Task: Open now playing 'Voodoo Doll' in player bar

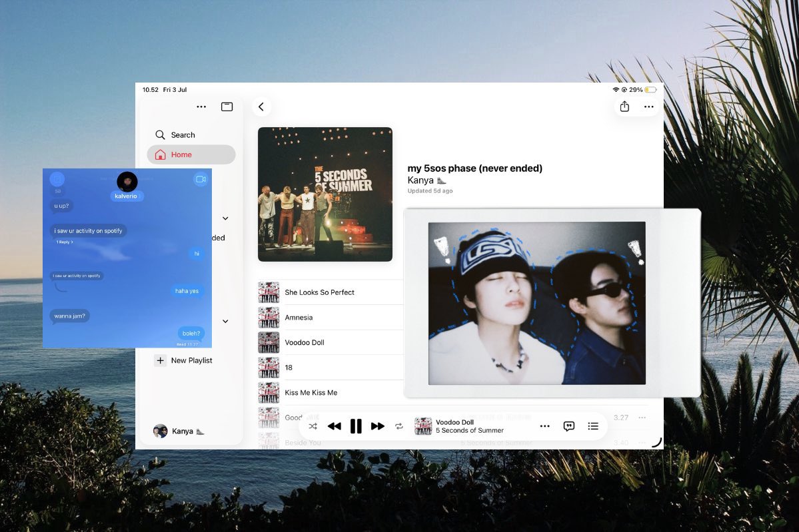Action: (454, 422)
